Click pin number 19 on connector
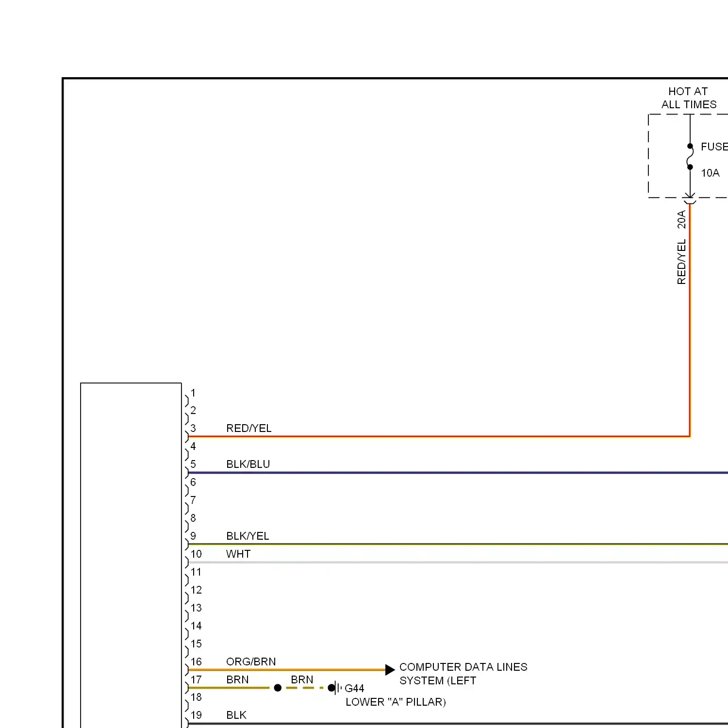 click(x=196, y=715)
